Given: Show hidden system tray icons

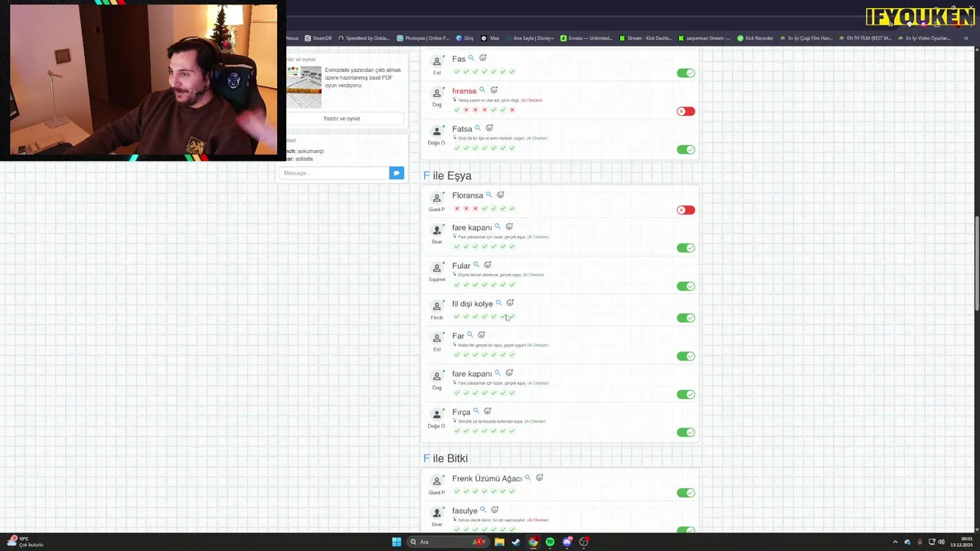Looking at the screenshot, I should 895,542.
